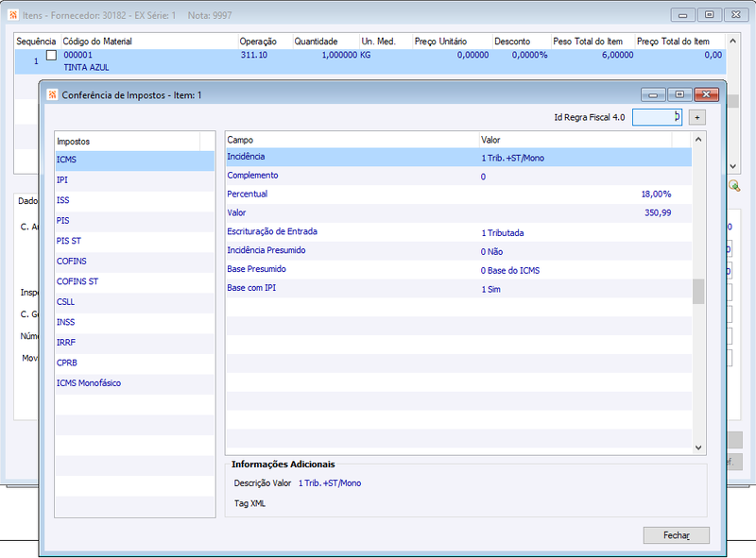
Task: Click the Percentual value 18,00%
Action: coord(656,194)
